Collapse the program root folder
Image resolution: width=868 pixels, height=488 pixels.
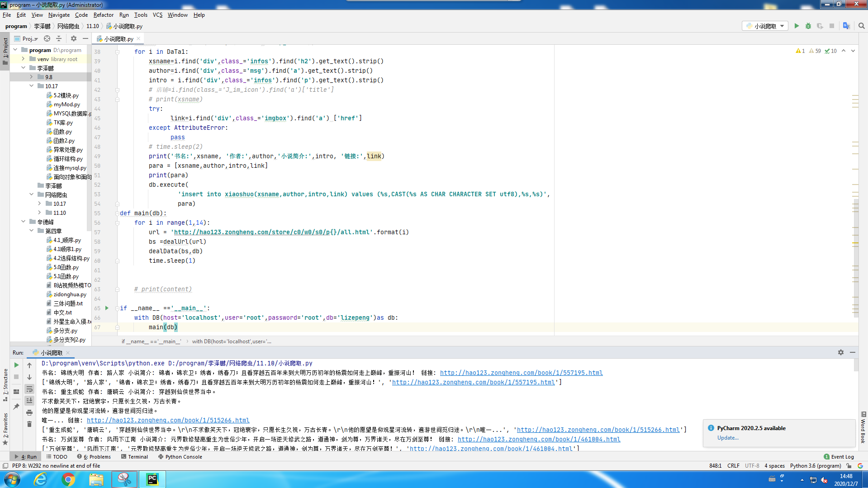click(15, 50)
